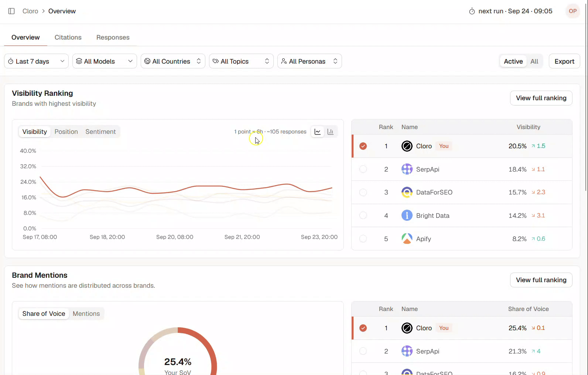Check SerpApi row in Visibility ranking

[x=363, y=169]
